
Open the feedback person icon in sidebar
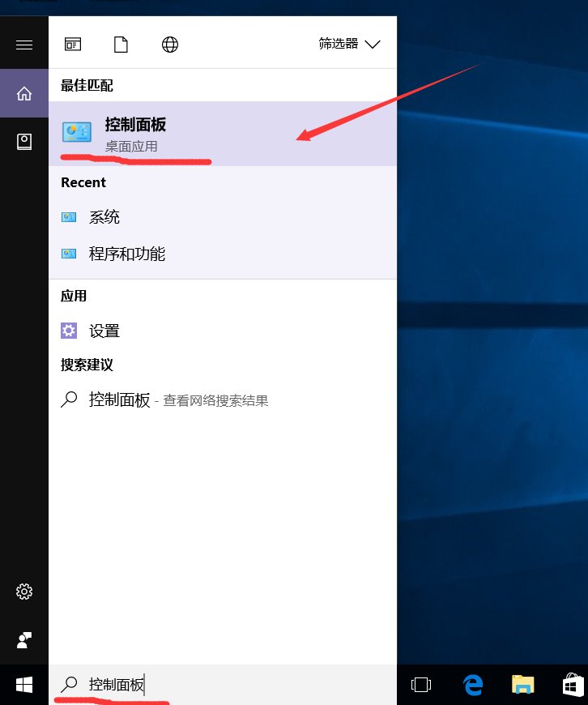coord(24,640)
